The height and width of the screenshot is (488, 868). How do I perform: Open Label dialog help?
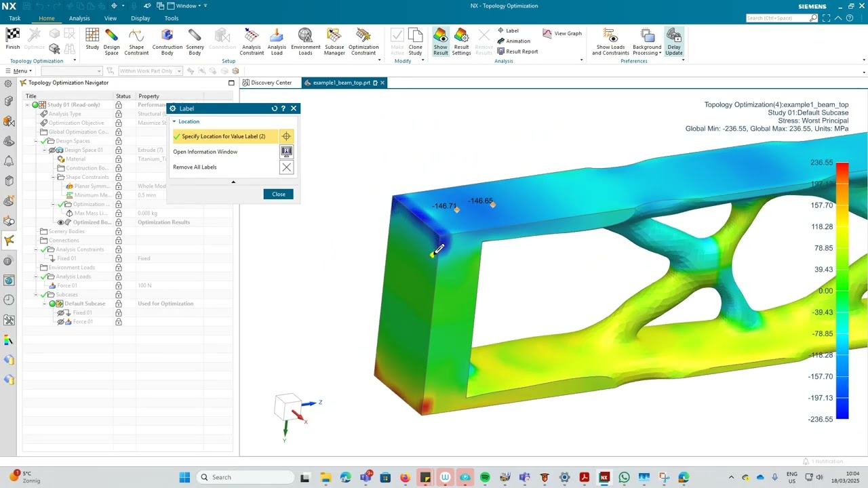click(x=283, y=108)
